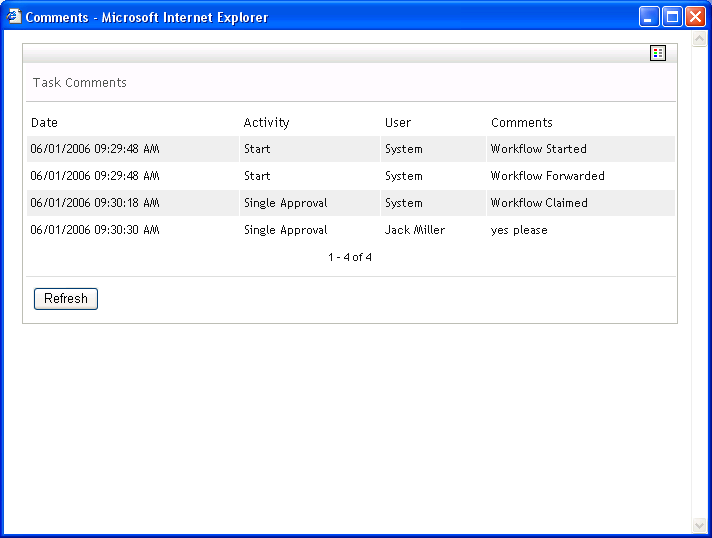Image resolution: width=712 pixels, height=538 pixels.
Task: Click the scrollbar down arrow
Action: coord(699,526)
